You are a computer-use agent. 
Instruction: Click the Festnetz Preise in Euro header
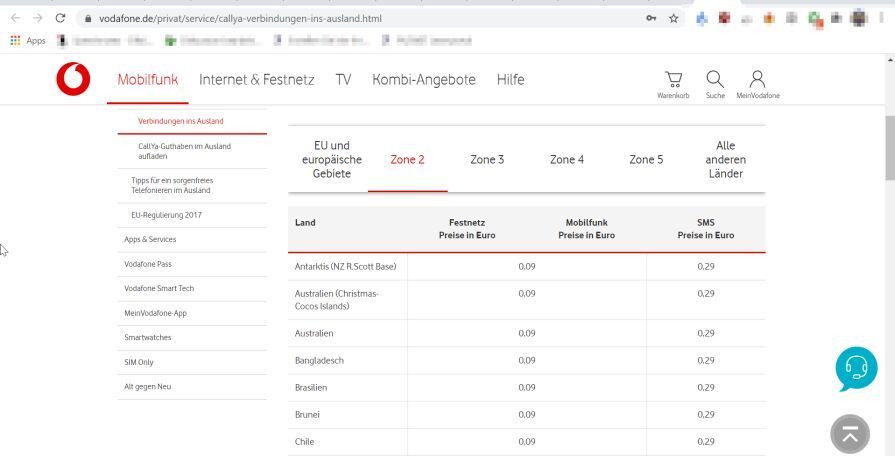pyautogui.click(x=467, y=229)
